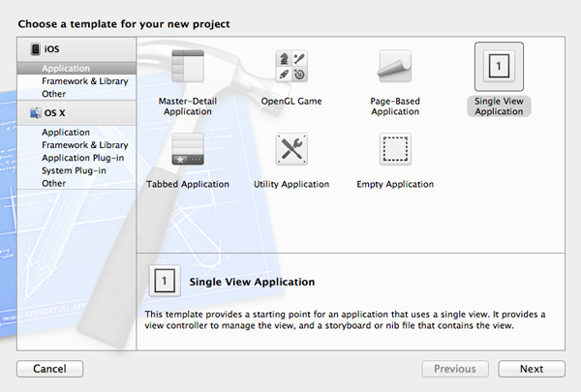
Task: Select the Master-Detail Application template icon
Action: [x=187, y=67]
